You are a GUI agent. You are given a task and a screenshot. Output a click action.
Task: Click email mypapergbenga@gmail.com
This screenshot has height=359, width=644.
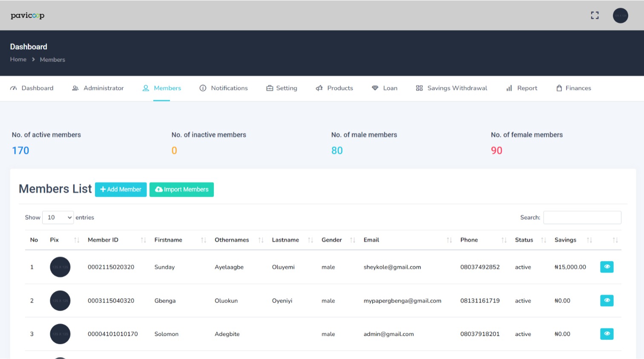[402, 301]
